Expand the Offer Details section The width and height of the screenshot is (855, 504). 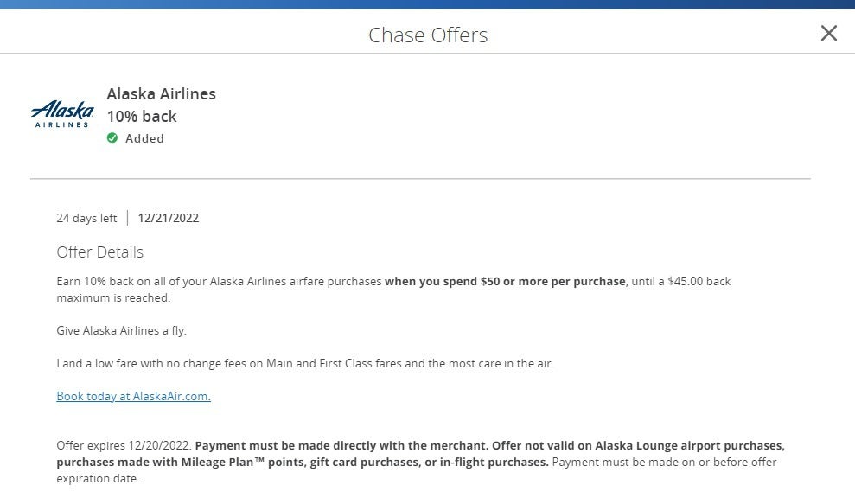coord(100,252)
